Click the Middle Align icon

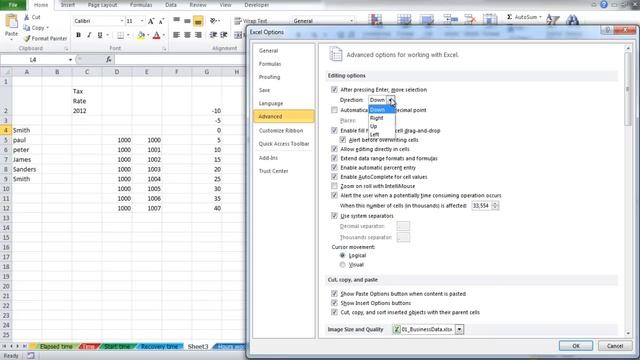[187, 21]
